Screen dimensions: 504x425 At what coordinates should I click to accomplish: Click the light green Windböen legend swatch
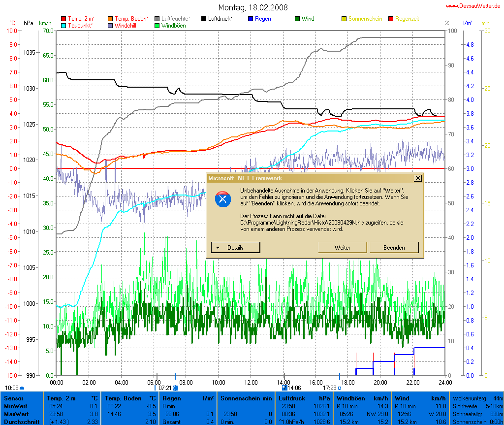pyautogui.click(x=157, y=25)
